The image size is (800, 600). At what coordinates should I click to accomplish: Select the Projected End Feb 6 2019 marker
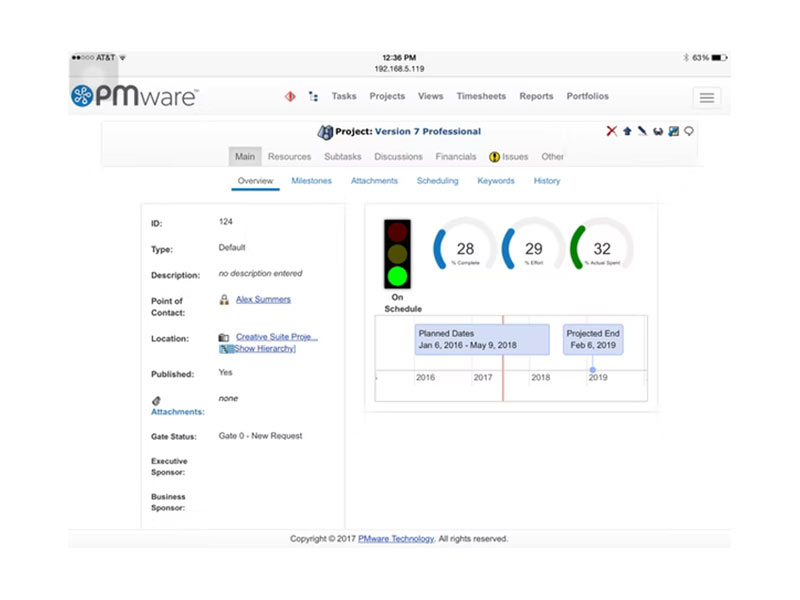pos(592,339)
